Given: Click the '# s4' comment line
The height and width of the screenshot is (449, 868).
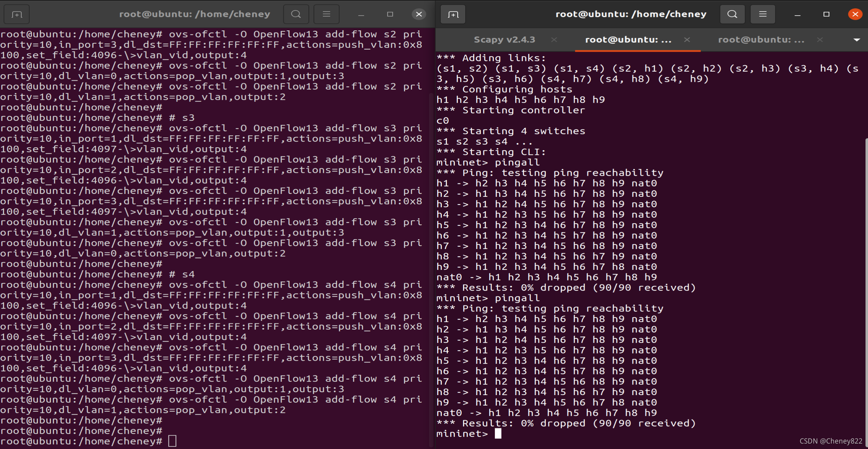Looking at the screenshot, I should click(97, 274).
